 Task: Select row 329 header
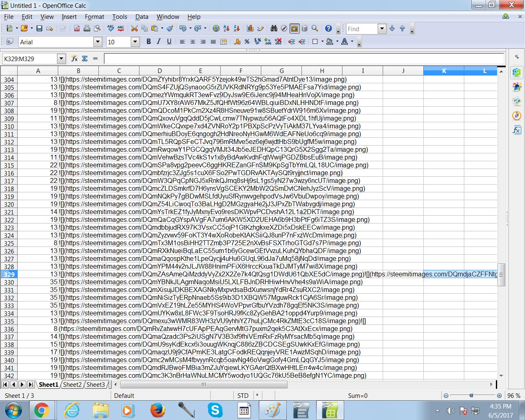coord(9,274)
